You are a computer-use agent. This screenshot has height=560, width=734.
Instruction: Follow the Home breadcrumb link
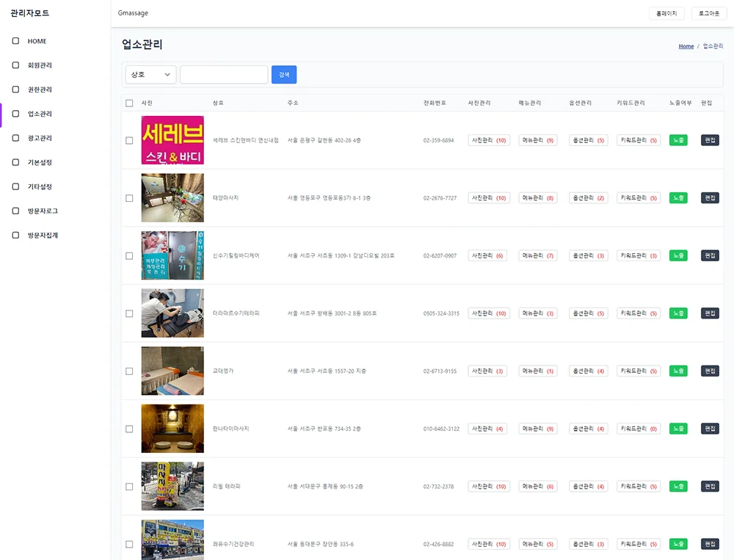pos(686,46)
